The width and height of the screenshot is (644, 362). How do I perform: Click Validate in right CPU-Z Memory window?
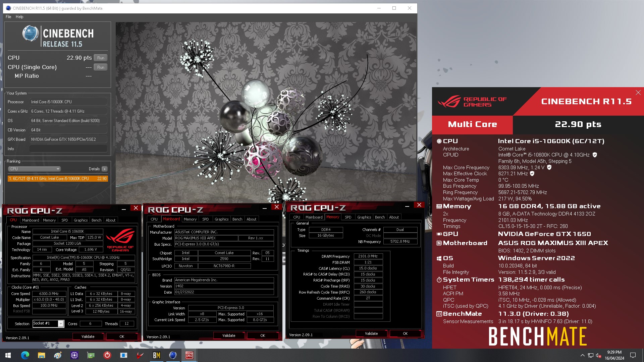pos(371,334)
